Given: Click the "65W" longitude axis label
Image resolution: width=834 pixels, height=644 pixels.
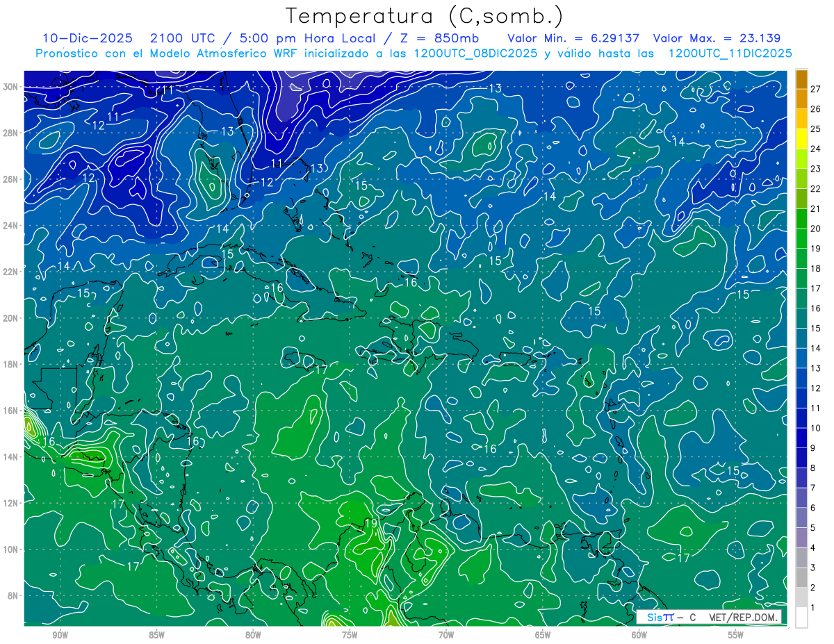Looking at the screenshot, I should tap(543, 635).
